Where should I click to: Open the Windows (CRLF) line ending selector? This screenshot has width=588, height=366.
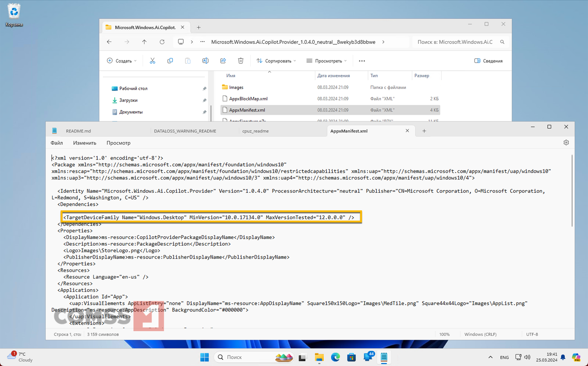click(480, 334)
